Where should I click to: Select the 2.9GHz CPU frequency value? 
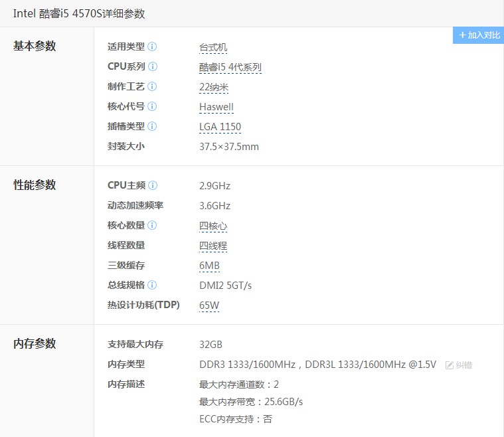point(214,186)
